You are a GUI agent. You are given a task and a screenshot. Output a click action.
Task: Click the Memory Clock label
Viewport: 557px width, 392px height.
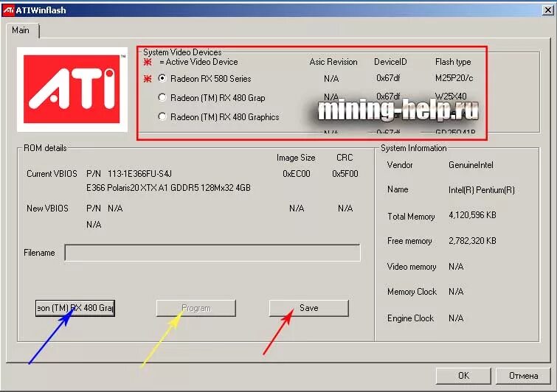[412, 292]
